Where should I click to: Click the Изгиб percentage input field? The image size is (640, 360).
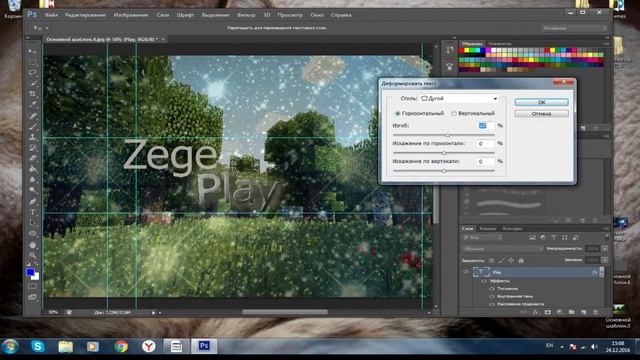(486, 126)
